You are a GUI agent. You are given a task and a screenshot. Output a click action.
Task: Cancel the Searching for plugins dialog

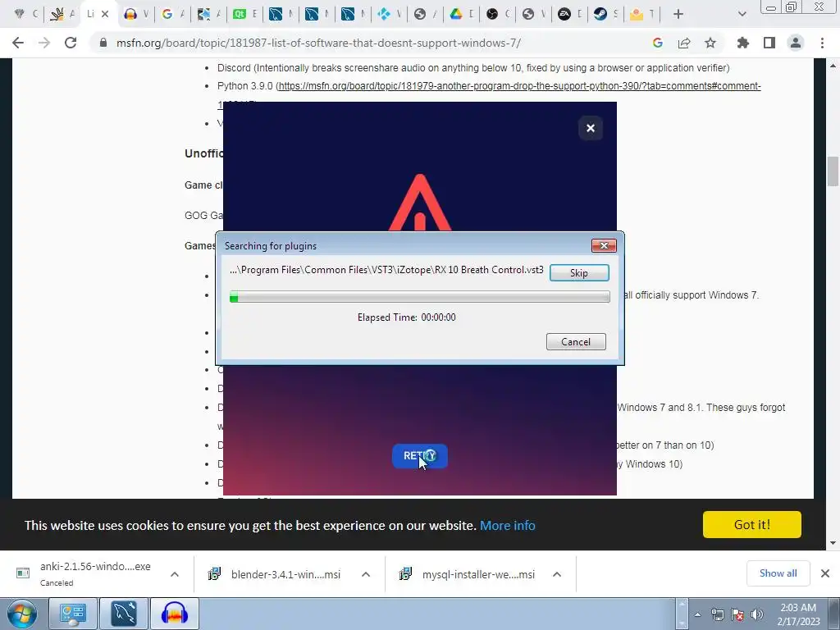coord(576,342)
